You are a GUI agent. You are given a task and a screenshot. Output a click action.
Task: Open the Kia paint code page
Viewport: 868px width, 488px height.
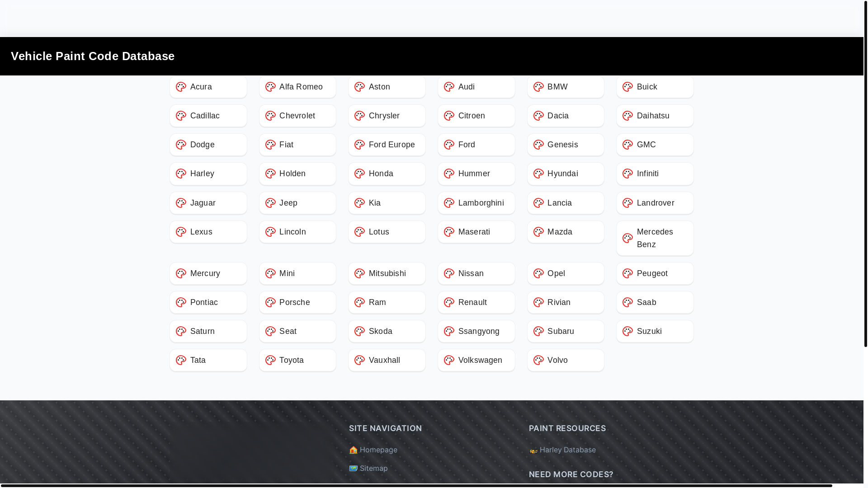(387, 203)
